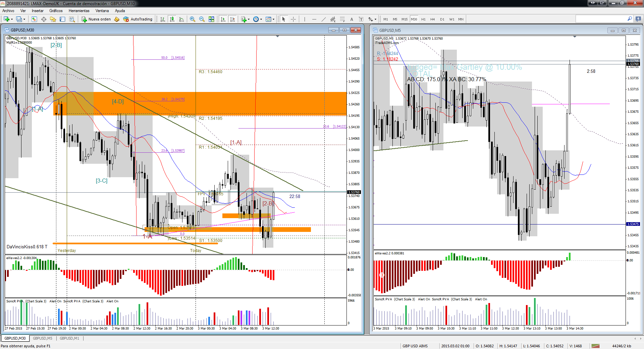Open the indicators list dropdown arrow
The height and width of the screenshot is (349, 644).
(x=249, y=19)
